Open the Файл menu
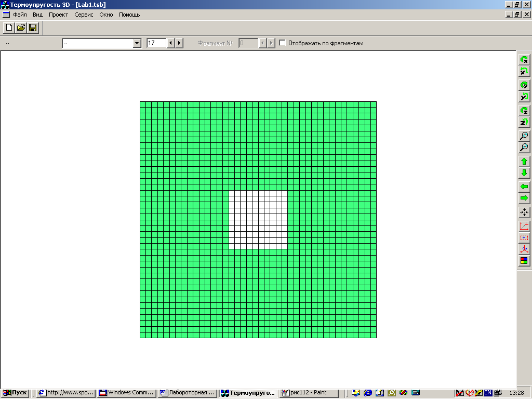This screenshot has width=532, height=399. (x=20, y=15)
